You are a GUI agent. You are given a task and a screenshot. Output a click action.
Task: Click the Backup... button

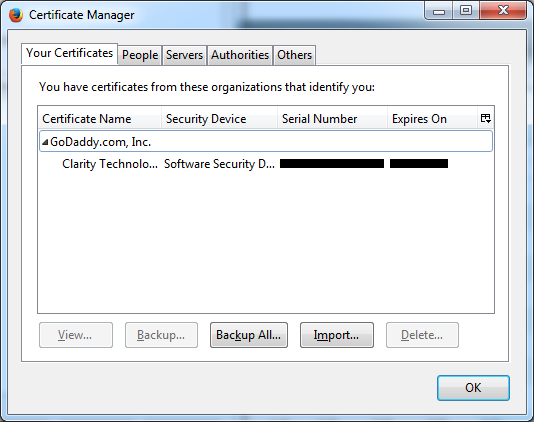point(161,335)
